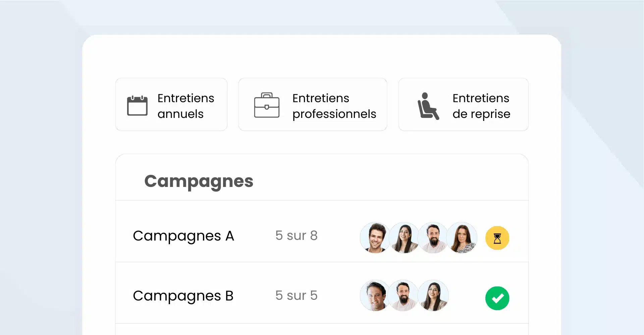Select the bearded man avatar in Campagnes B
644x335 pixels.
tap(404, 295)
